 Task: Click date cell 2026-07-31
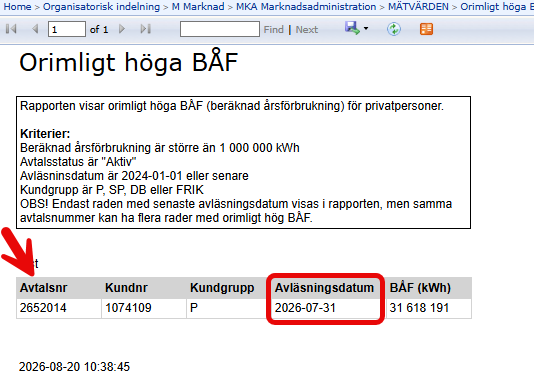[305, 308]
